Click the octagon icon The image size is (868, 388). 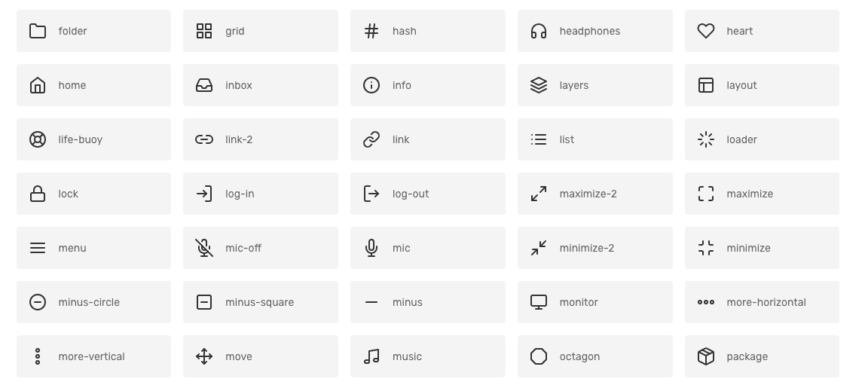(539, 356)
